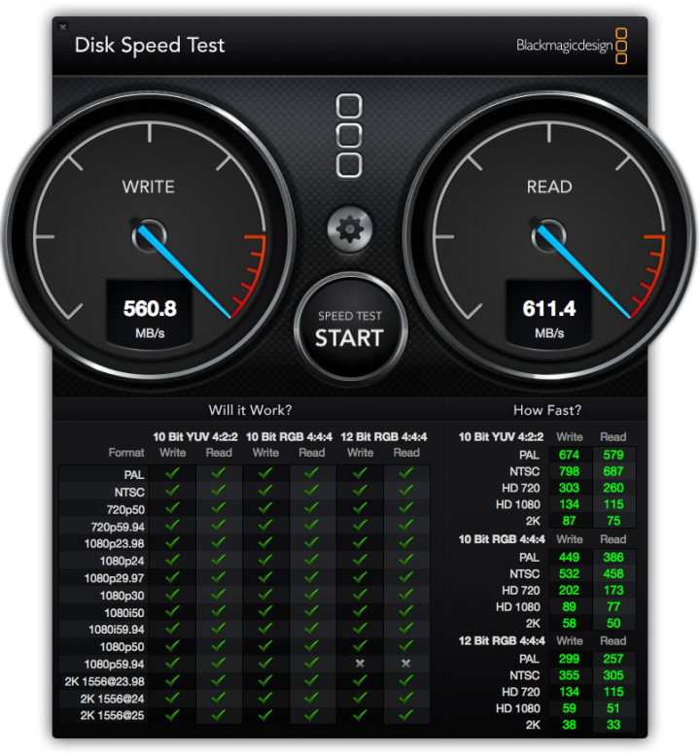The image size is (700, 755).
Task: Click 12 Bit RGB 2K write value 38
Action: pyautogui.click(x=569, y=725)
